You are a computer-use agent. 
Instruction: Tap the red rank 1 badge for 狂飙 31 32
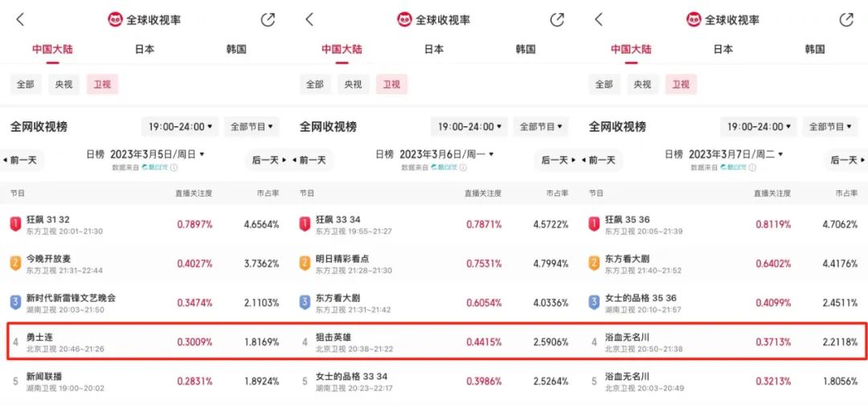coord(15,224)
